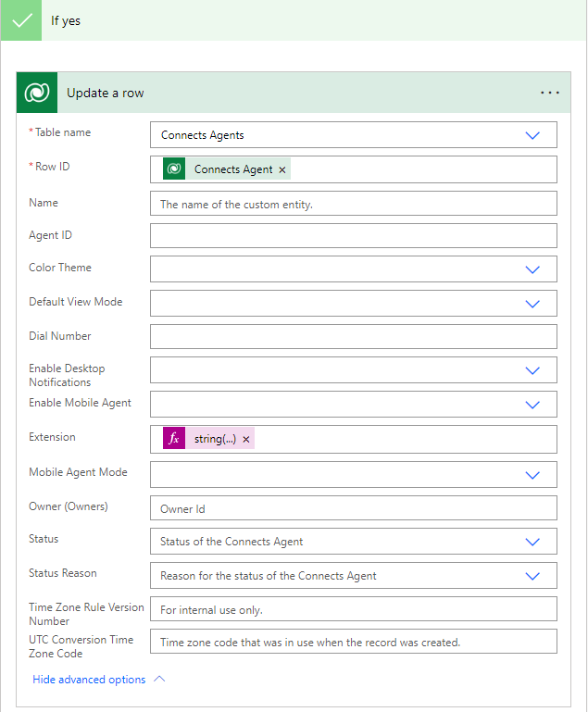The height and width of the screenshot is (712, 588).
Task: Click the If yes branch header
Action: (294, 20)
